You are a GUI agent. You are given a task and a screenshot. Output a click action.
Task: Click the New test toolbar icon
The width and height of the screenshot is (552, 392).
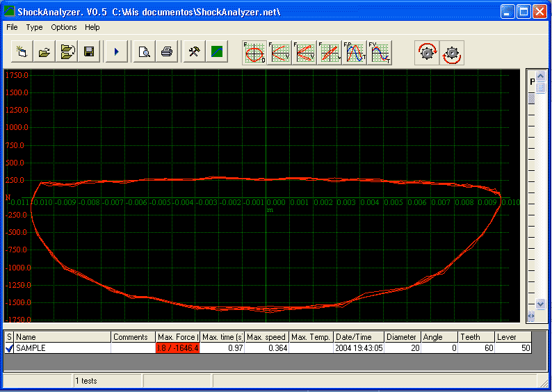[22, 52]
